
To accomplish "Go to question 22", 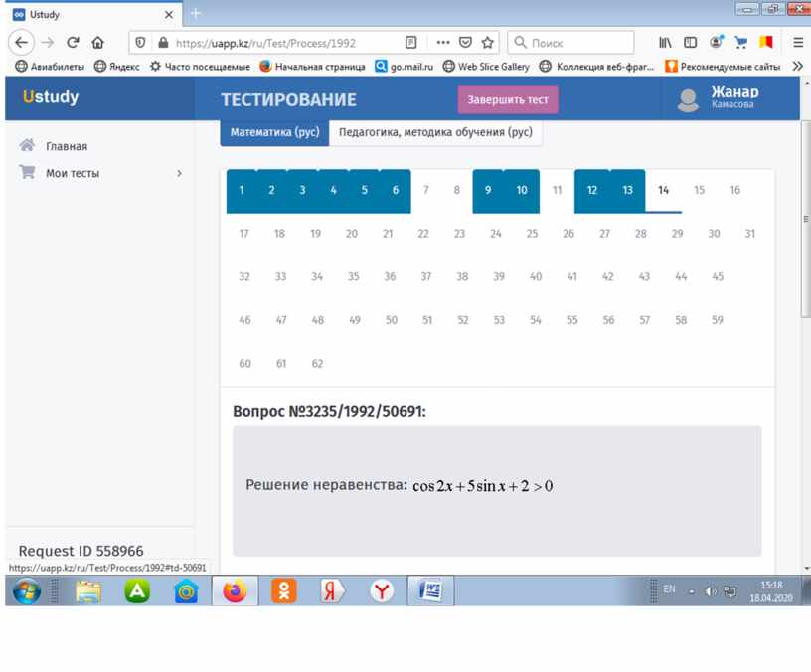I will coord(423,234).
